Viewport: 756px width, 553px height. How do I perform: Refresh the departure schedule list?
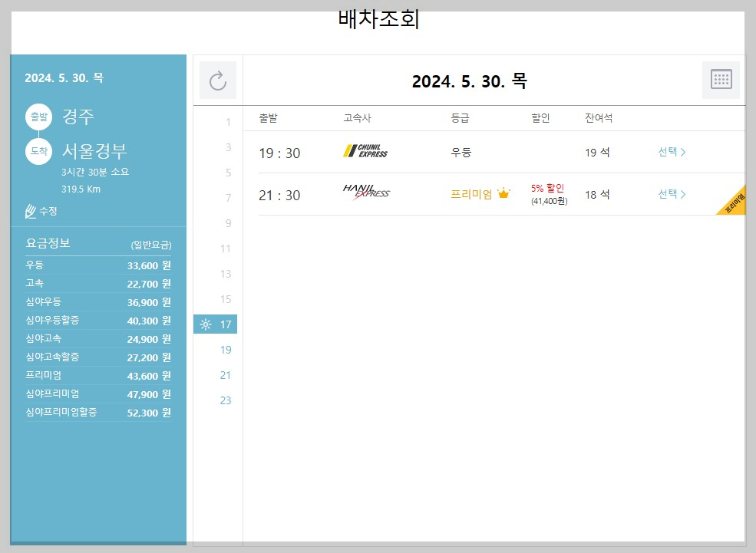(x=217, y=80)
